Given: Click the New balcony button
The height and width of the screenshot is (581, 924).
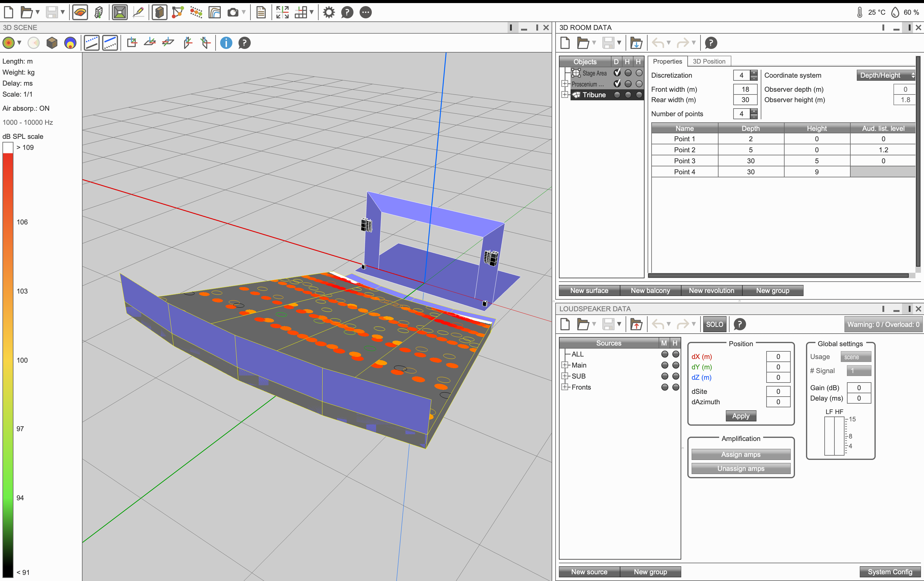Looking at the screenshot, I should pyautogui.click(x=650, y=290).
